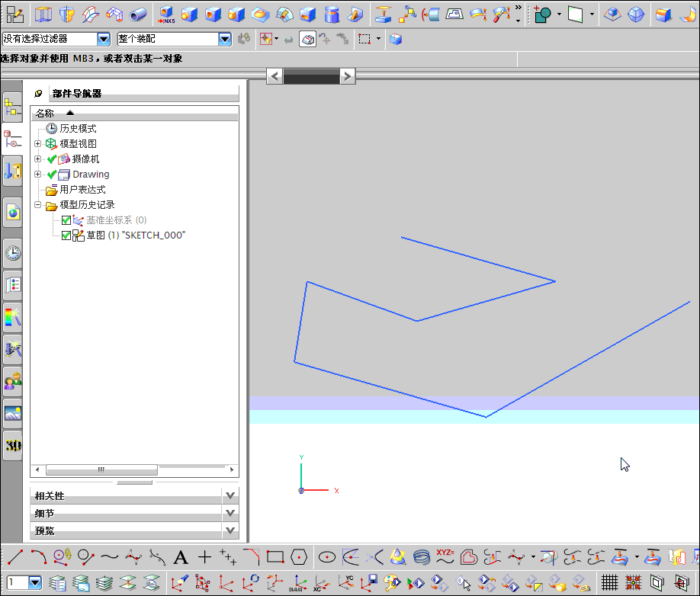Toggle the 草图 (1) SKETCH_000 checkbox
700x596 pixels.
pyautogui.click(x=66, y=235)
